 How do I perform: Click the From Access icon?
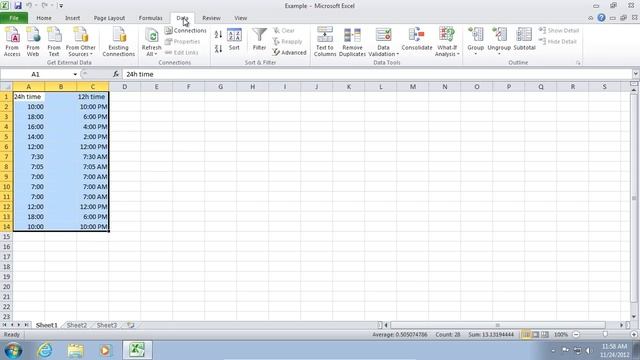click(12, 41)
